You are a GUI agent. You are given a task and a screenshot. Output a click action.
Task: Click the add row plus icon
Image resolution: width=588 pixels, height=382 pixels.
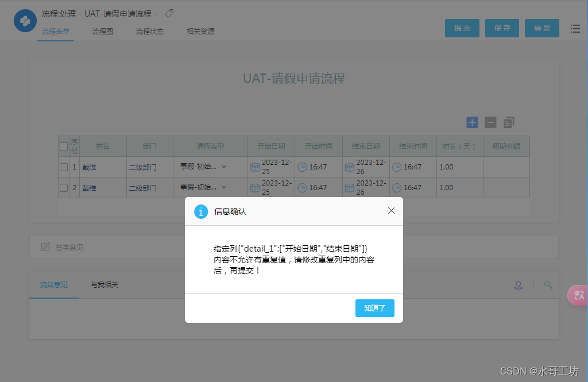tap(472, 122)
